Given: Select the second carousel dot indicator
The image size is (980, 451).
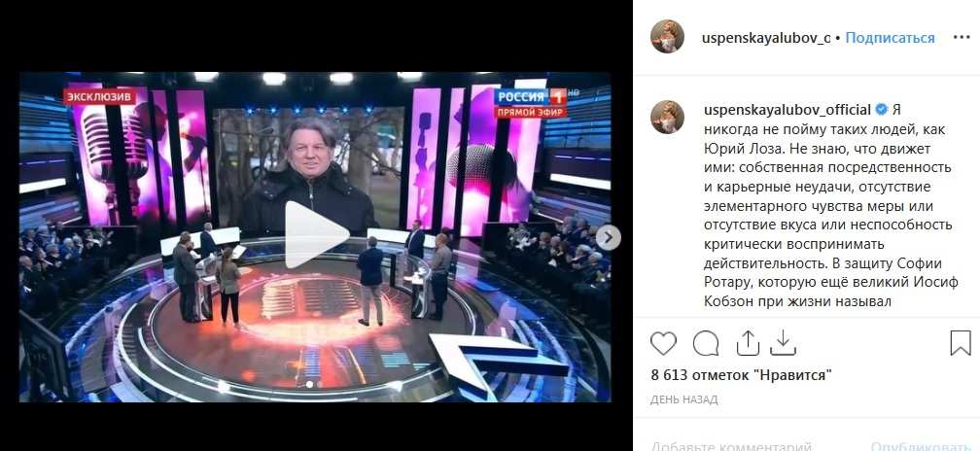Looking at the screenshot, I should point(319,384).
